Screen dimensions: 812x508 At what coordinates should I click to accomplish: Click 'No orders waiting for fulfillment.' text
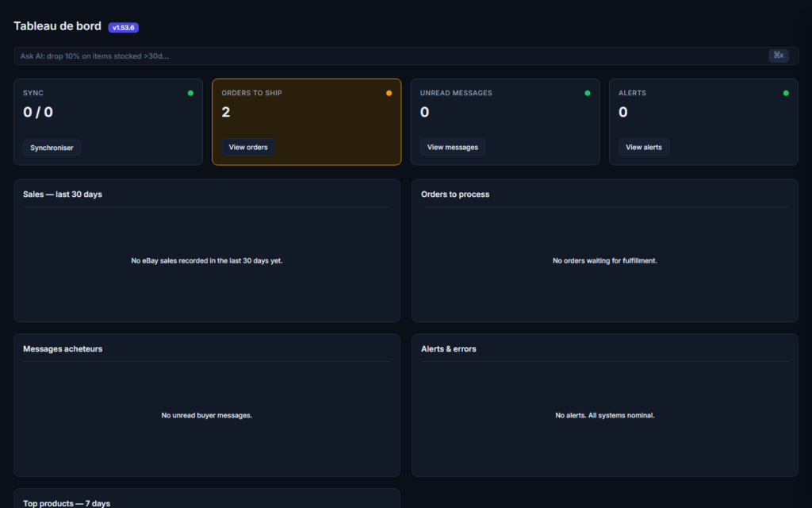point(605,260)
